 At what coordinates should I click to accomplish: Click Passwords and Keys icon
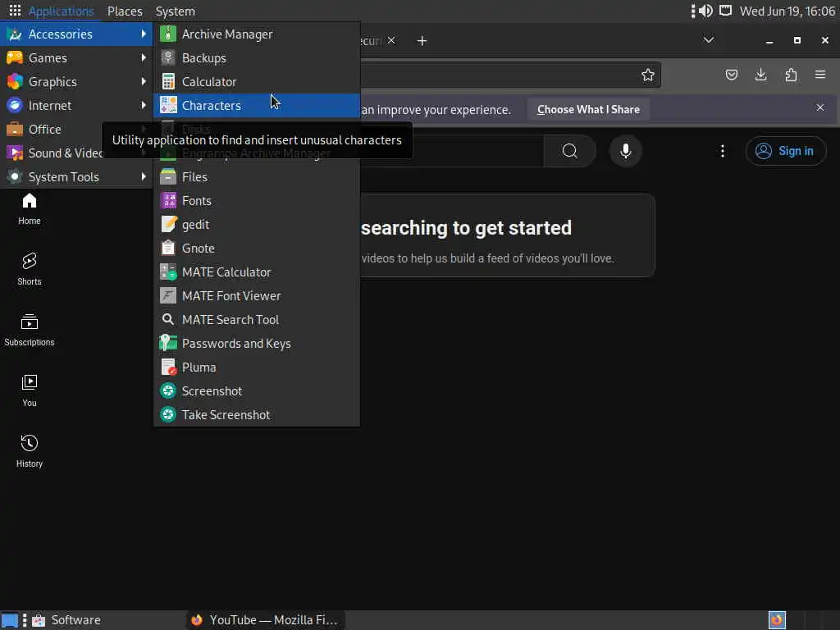point(168,344)
